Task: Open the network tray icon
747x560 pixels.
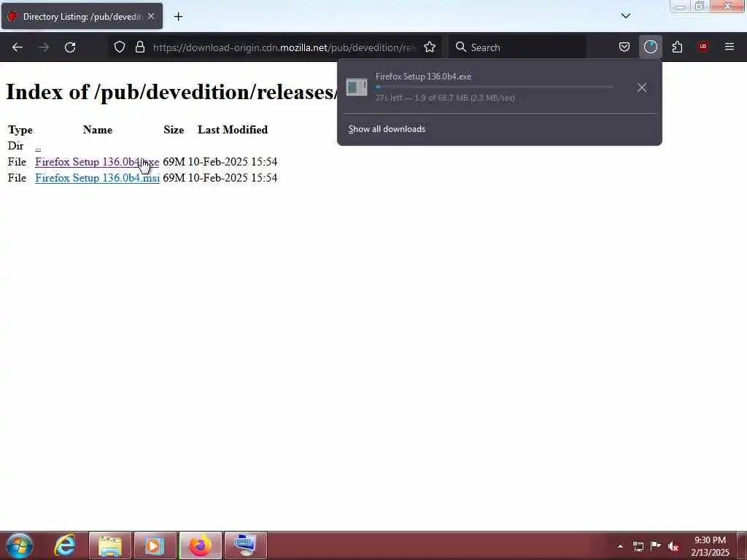Action: 638,546
